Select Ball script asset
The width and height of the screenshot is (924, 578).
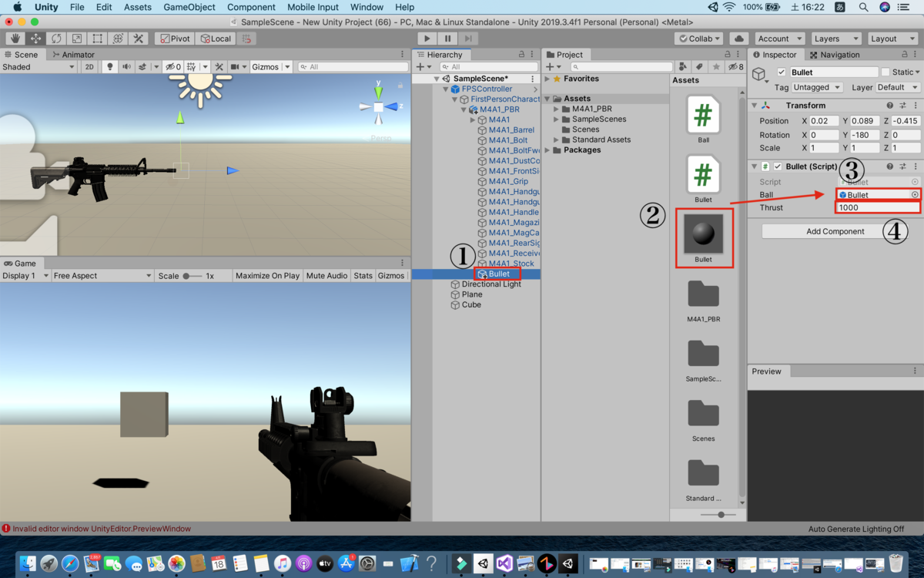(x=703, y=116)
